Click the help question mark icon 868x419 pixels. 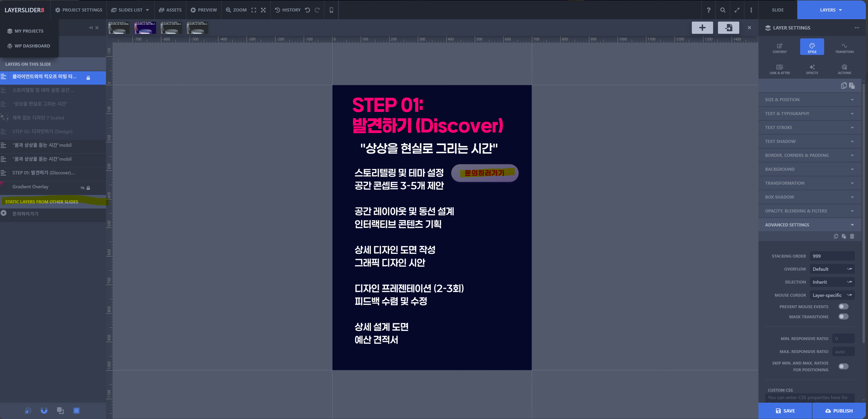[708, 10]
